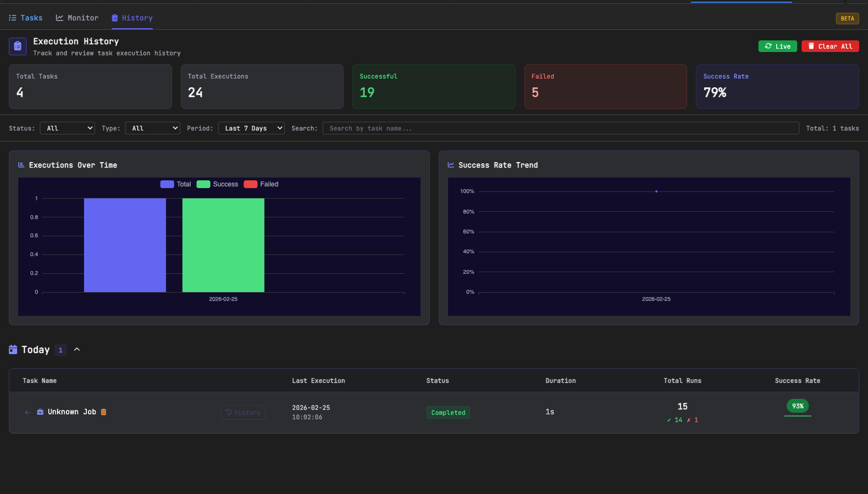Screen dimensions: 868x494
Task: Open History for Unknown Job row
Action: (x=243, y=413)
